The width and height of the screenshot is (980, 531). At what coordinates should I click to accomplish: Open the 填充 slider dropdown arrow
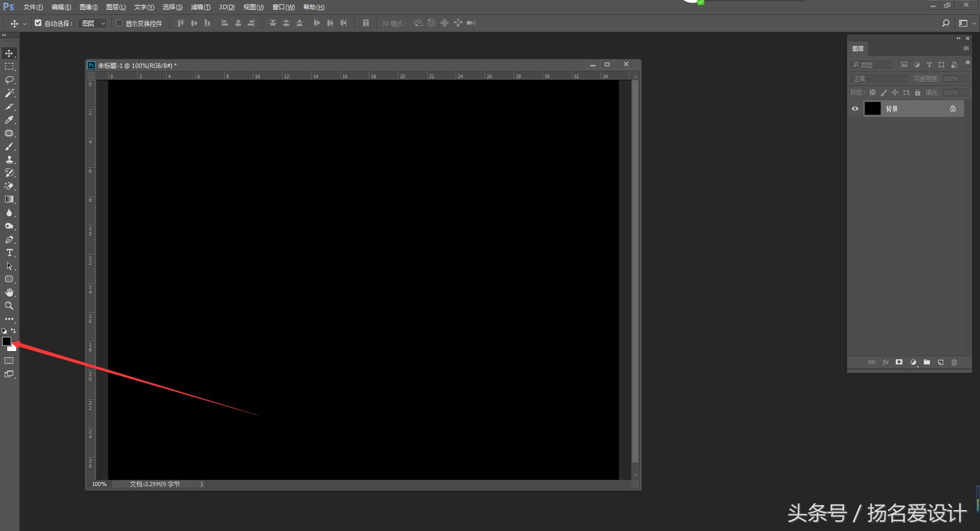tap(966, 93)
